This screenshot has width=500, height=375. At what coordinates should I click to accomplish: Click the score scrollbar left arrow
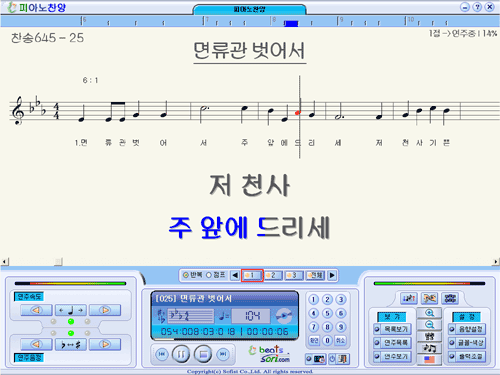tap(5, 262)
